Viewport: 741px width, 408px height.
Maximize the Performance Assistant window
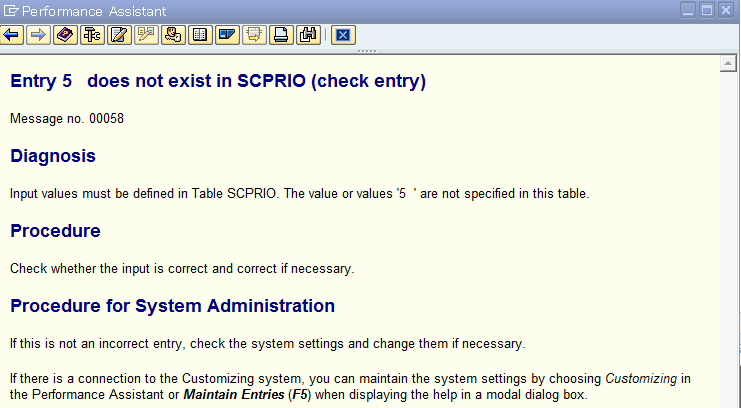(707, 10)
